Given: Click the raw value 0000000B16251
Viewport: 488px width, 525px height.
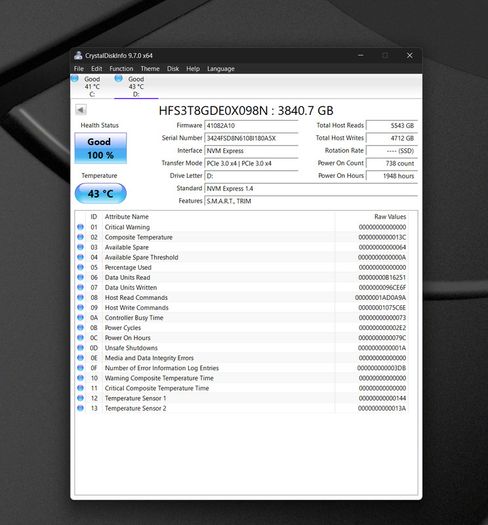Looking at the screenshot, I should pos(382,278).
